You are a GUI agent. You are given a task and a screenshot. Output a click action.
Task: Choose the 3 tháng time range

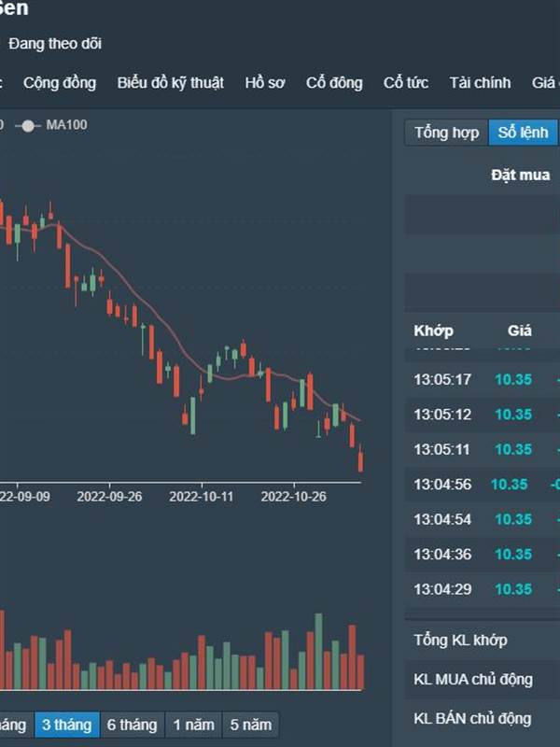click(x=66, y=725)
